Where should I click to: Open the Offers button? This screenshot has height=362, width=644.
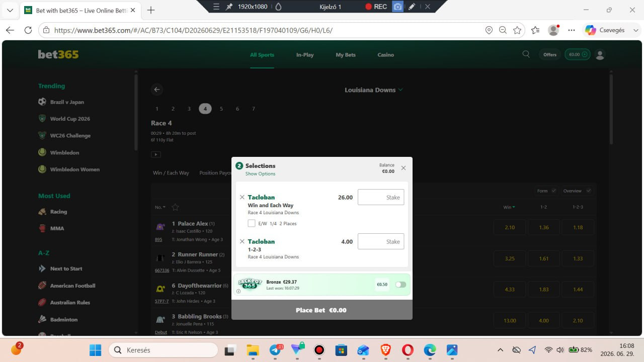point(550,54)
